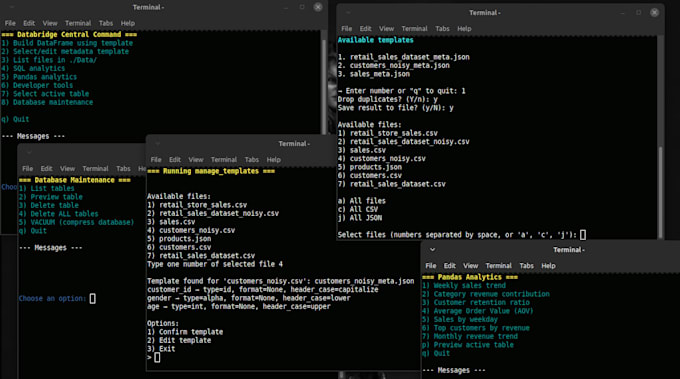Open Tabs menu in Databridge Central Command window
The height and width of the screenshot is (379, 680).
tap(106, 23)
